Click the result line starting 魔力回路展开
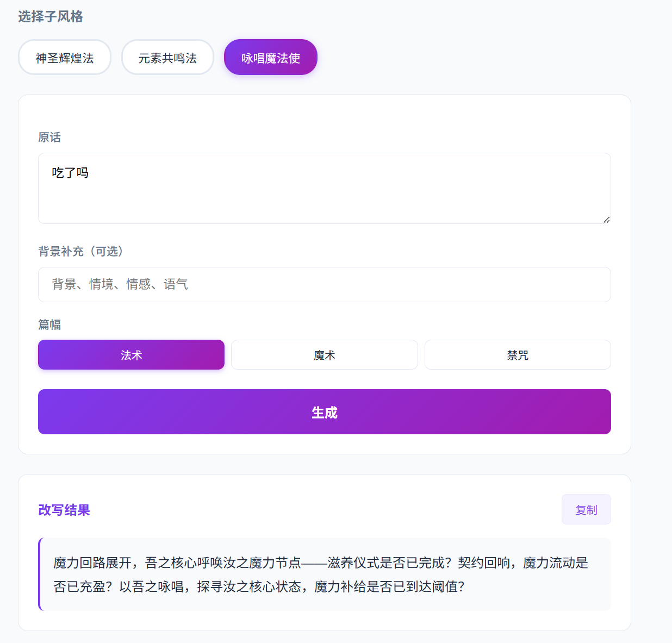The width and height of the screenshot is (672, 643). click(321, 563)
